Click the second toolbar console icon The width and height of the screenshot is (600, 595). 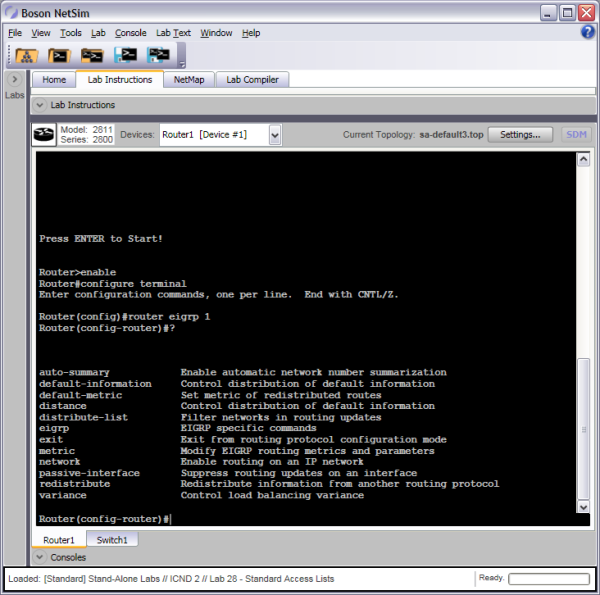click(59, 56)
